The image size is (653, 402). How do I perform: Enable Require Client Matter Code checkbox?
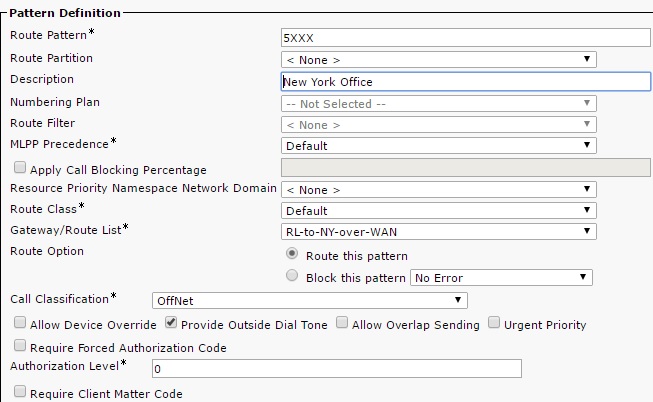pyautogui.click(x=20, y=392)
